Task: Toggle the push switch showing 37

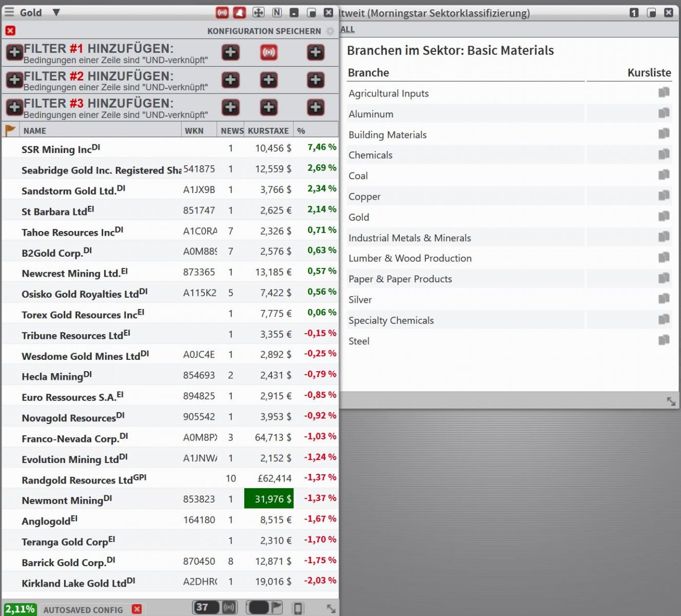Action: tap(216, 608)
